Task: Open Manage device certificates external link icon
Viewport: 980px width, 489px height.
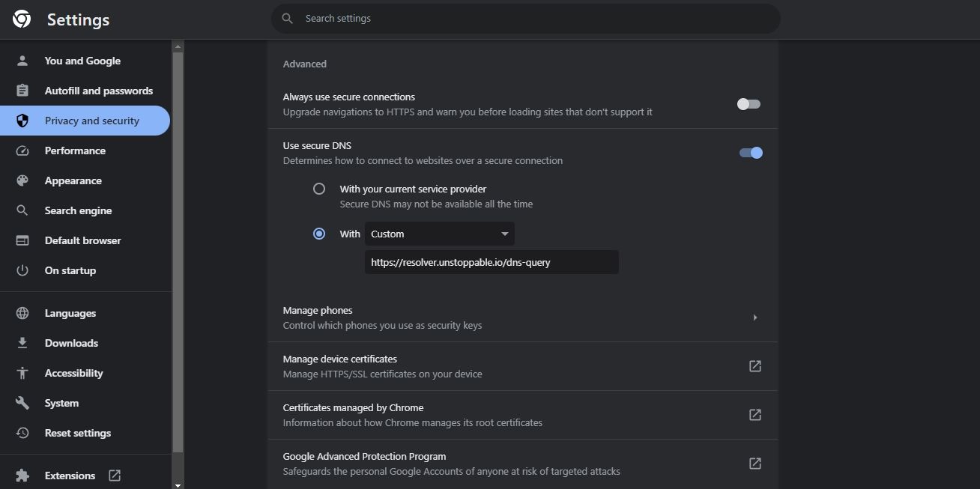Action: [754, 366]
